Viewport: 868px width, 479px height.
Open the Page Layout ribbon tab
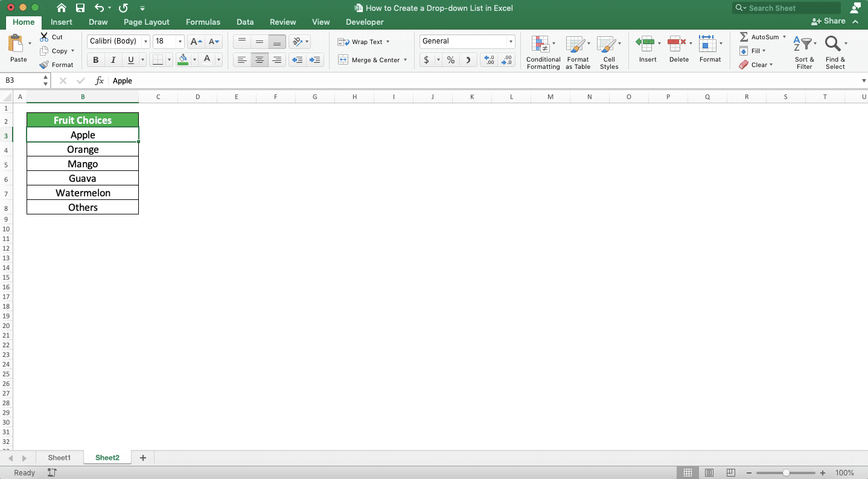pyautogui.click(x=147, y=22)
